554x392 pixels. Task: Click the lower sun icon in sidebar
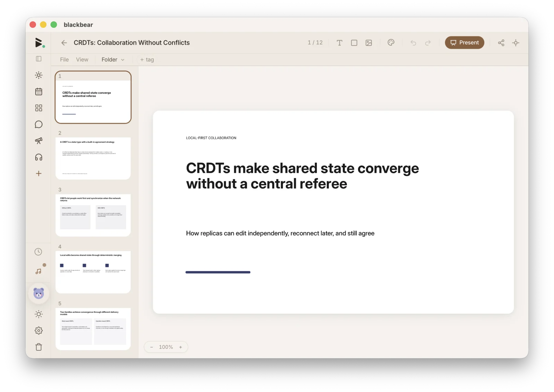click(x=39, y=314)
